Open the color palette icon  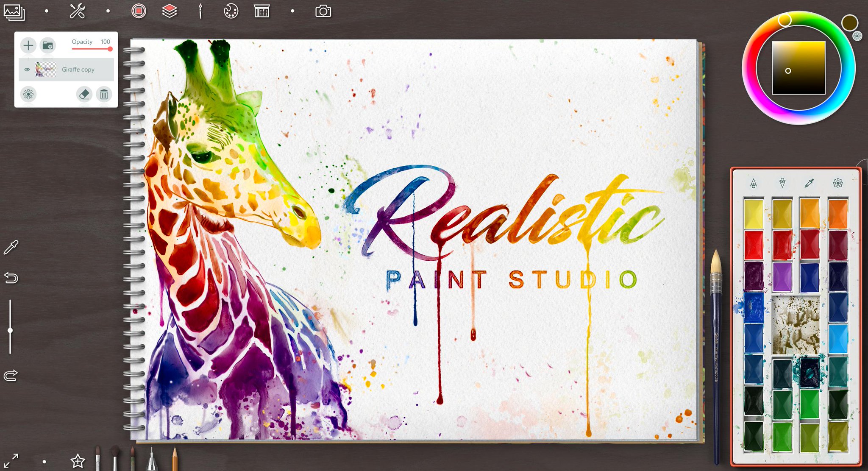[231, 11]
